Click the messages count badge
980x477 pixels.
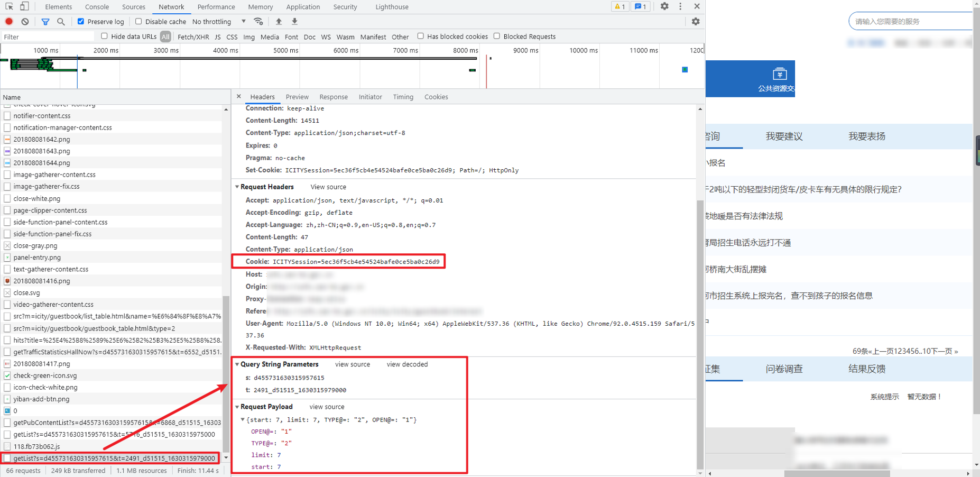(x=640, y=7)
